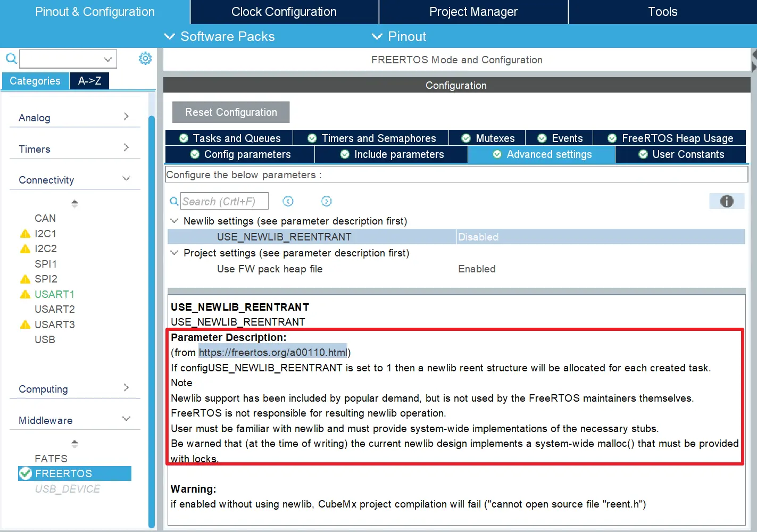Collapse the Connectivity category
This screenshot has width=757, height=532.
point(126,178)
